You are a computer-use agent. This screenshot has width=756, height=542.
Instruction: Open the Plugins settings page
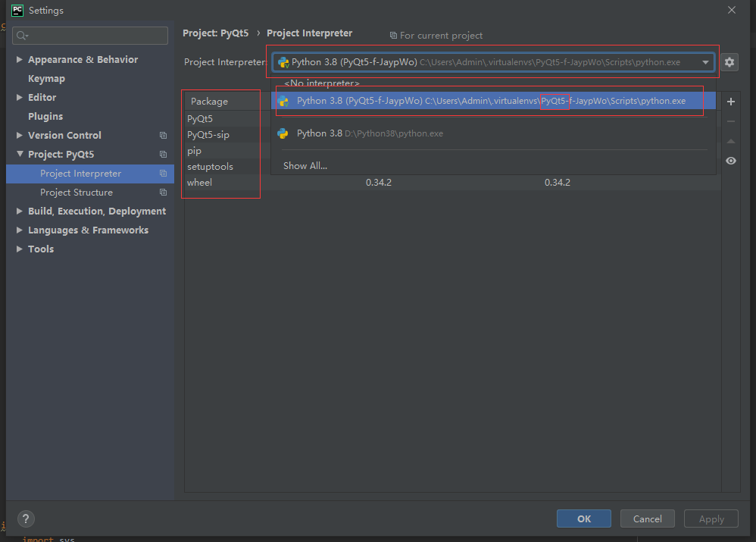pyautogui.click(x=45, y=116)
